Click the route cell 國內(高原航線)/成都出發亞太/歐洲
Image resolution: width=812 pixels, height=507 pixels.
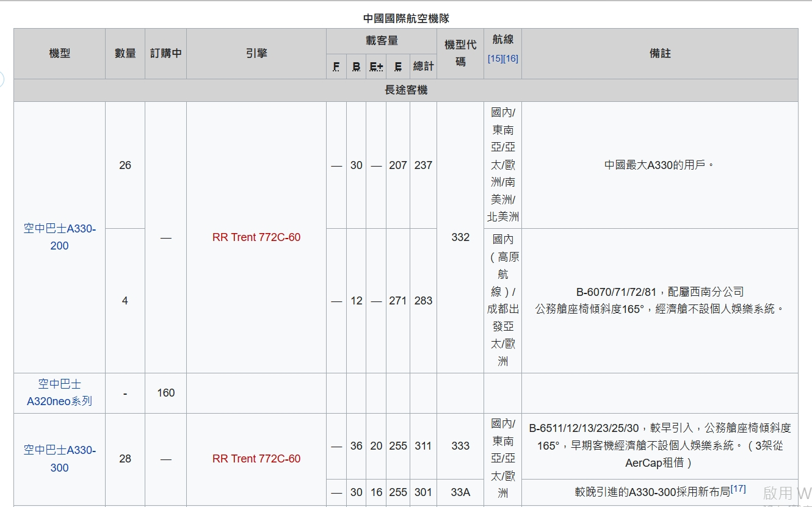[x=502, y=301]
